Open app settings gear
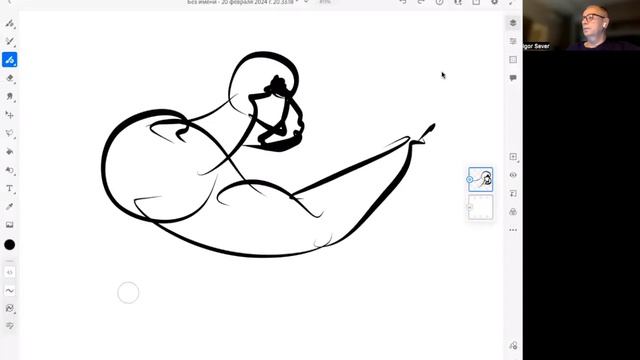This screenshot has height=360, width=640. pyautogui.click(x=494, y=2)
